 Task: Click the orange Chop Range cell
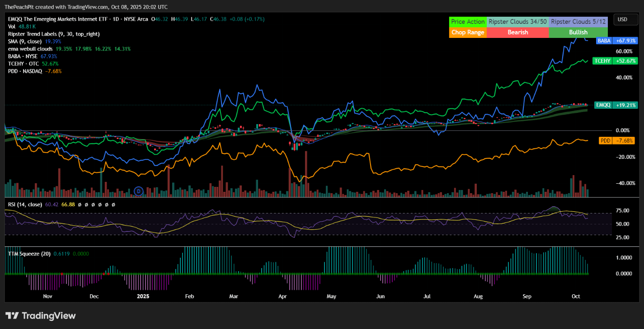tap(468, 32)
